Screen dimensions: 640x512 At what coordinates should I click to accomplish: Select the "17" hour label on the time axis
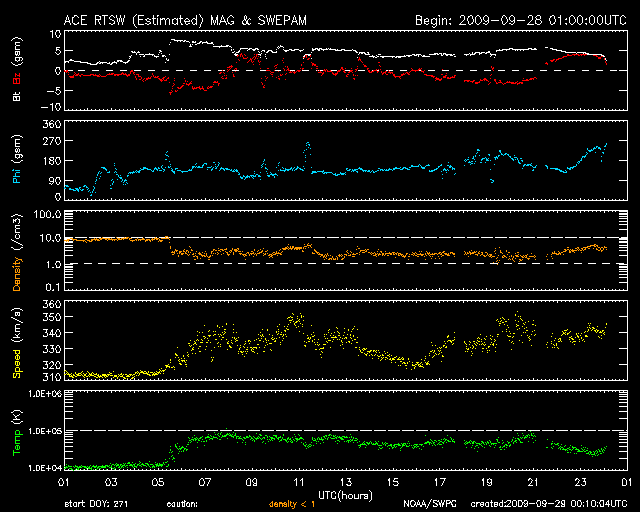pyautogui.click(x=440, y=483)
